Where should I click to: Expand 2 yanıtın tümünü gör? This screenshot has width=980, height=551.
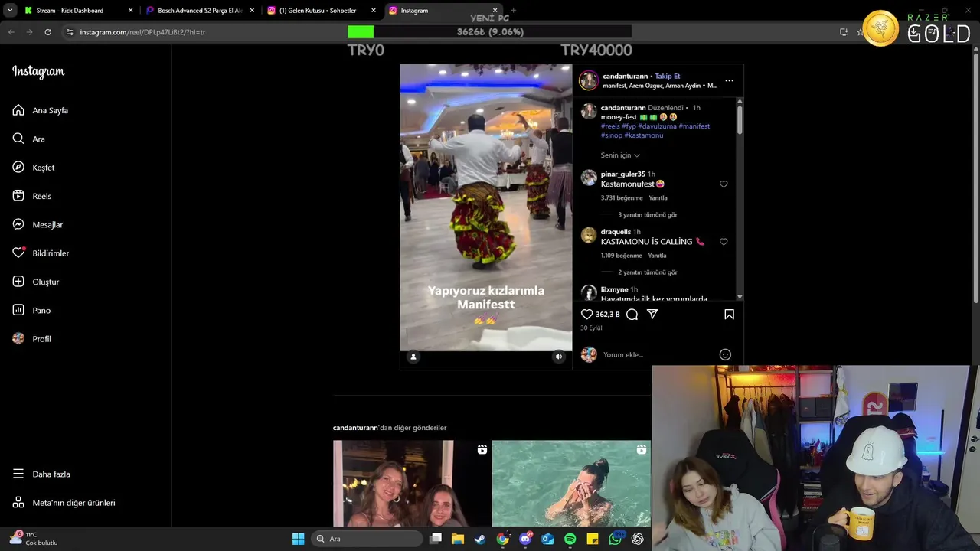[648, 272]
